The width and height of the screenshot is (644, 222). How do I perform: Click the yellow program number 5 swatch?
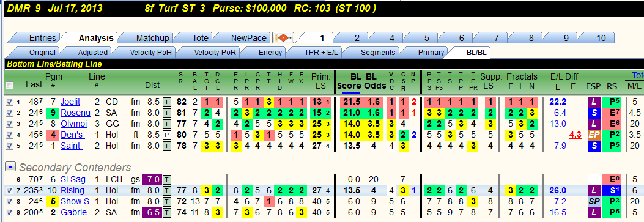[52, 201]
